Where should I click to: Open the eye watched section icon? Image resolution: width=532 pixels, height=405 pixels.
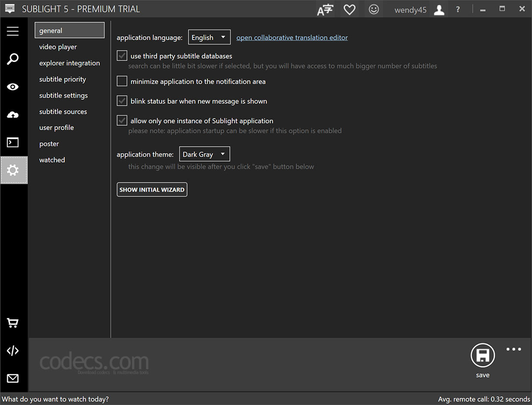[x=13, y=87]
